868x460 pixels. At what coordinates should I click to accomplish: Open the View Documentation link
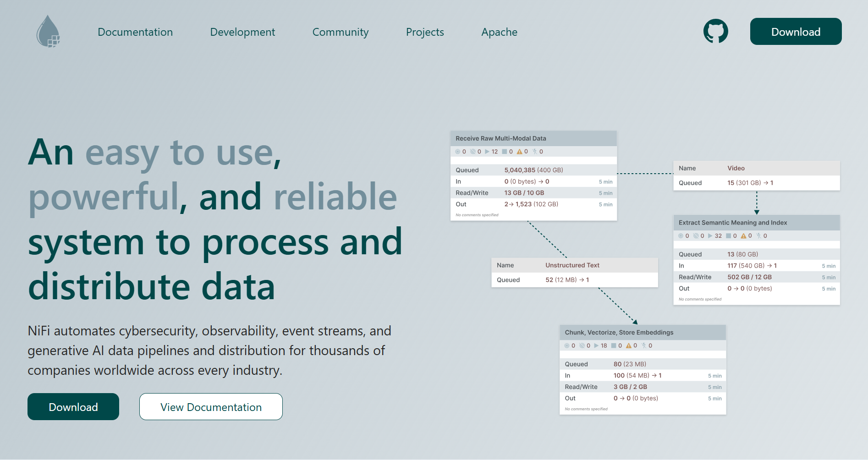tap(211, 407)
